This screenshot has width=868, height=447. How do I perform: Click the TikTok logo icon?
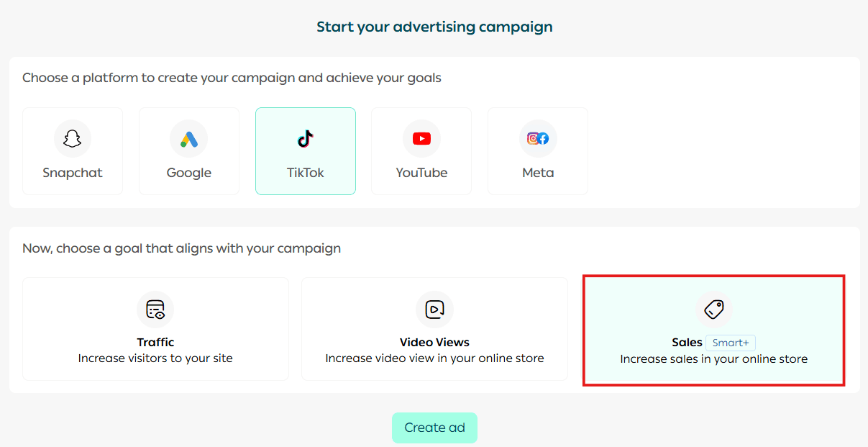306,139
